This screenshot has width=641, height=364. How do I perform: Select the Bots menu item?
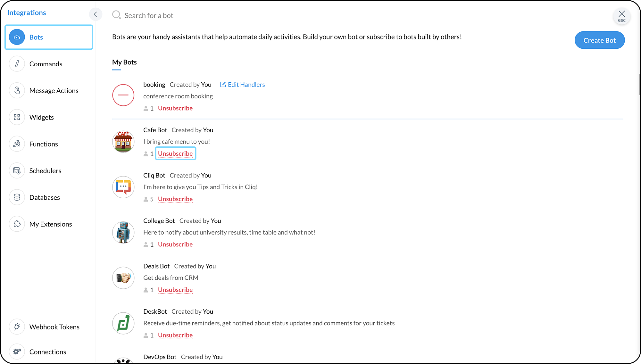(x=49, y=37)
